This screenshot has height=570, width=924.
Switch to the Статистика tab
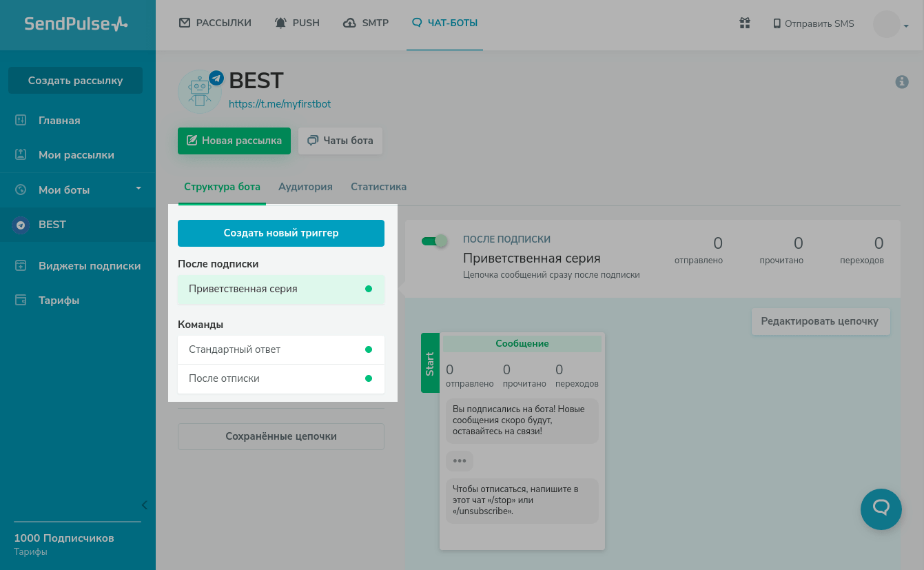point(378,187)
